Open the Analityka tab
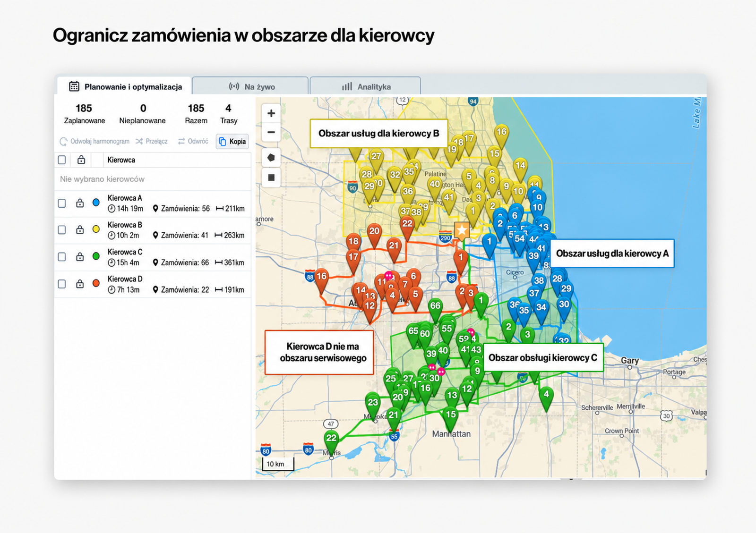The image size is (756, 533). [365, 86]
